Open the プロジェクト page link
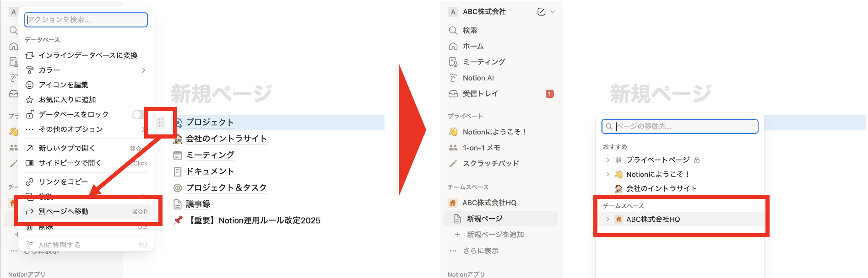 (x=210, y=123)
